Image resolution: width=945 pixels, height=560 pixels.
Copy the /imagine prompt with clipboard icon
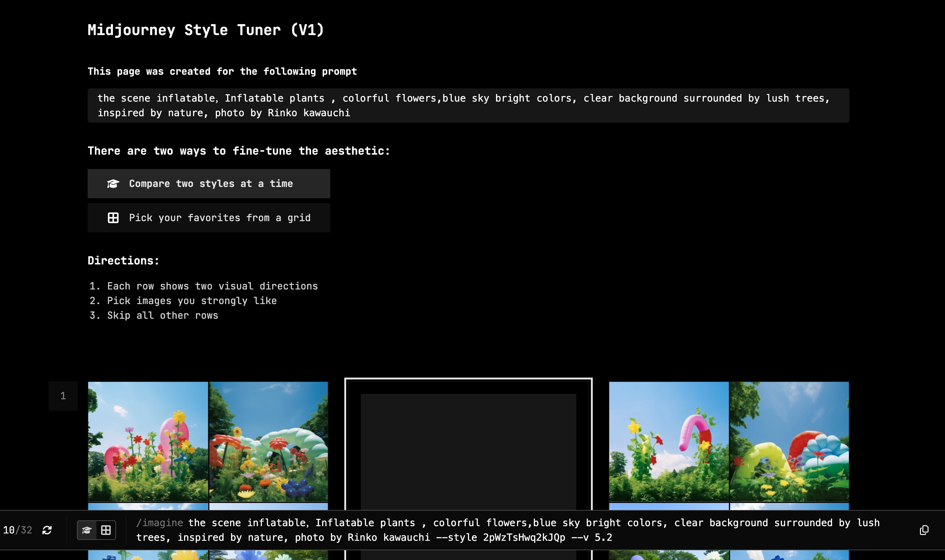[924, 530]
